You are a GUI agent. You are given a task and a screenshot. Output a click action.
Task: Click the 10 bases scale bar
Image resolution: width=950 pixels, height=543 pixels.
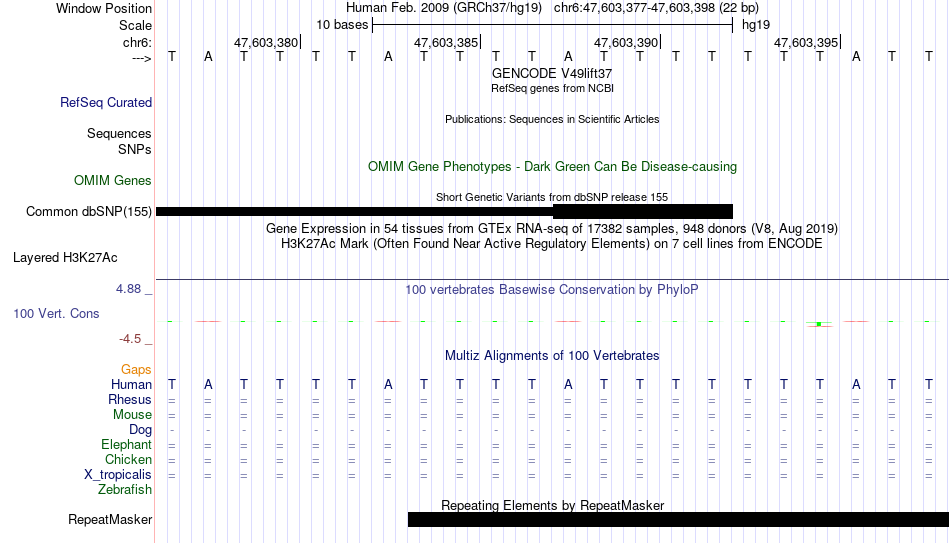pyautogui.click(x=553, y=25)
